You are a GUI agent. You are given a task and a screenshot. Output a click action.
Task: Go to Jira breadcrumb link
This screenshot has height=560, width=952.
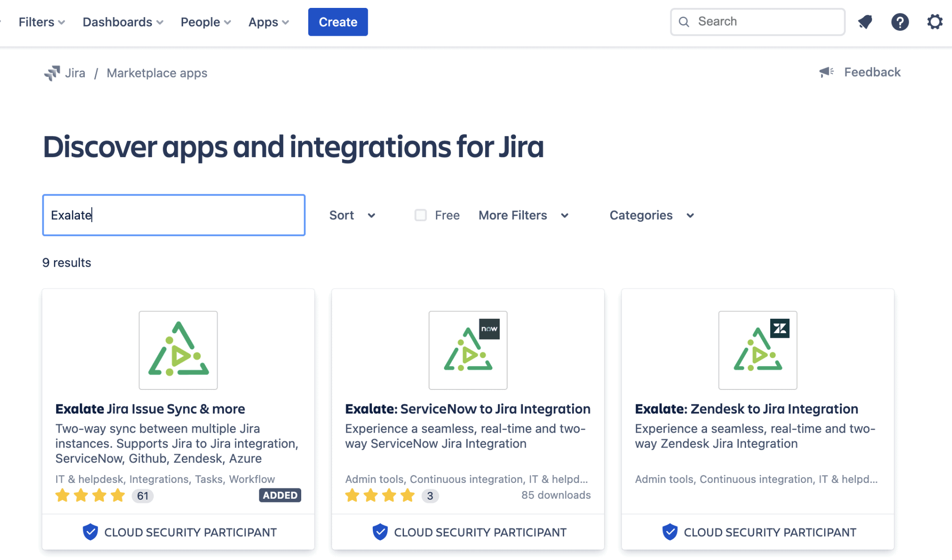coord(75,73)
